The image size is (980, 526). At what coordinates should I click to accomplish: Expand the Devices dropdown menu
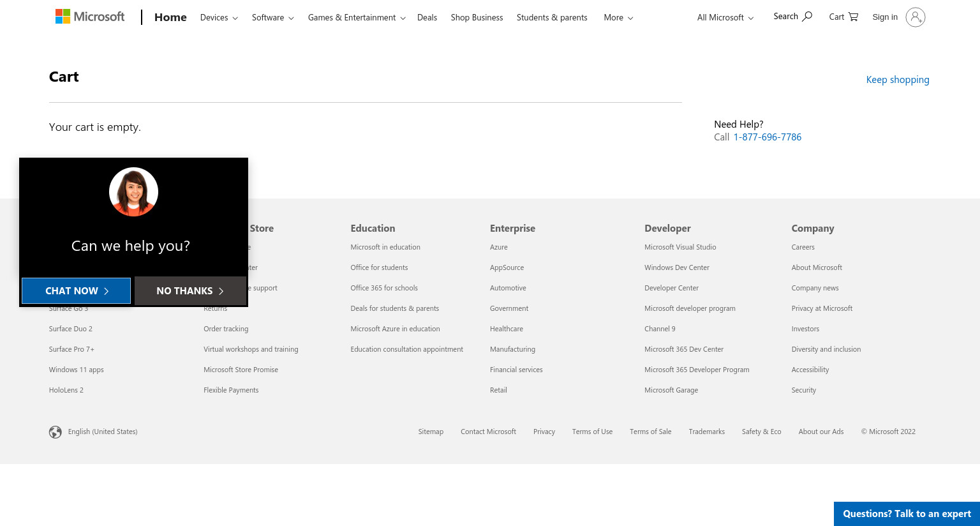click(219, 17)
